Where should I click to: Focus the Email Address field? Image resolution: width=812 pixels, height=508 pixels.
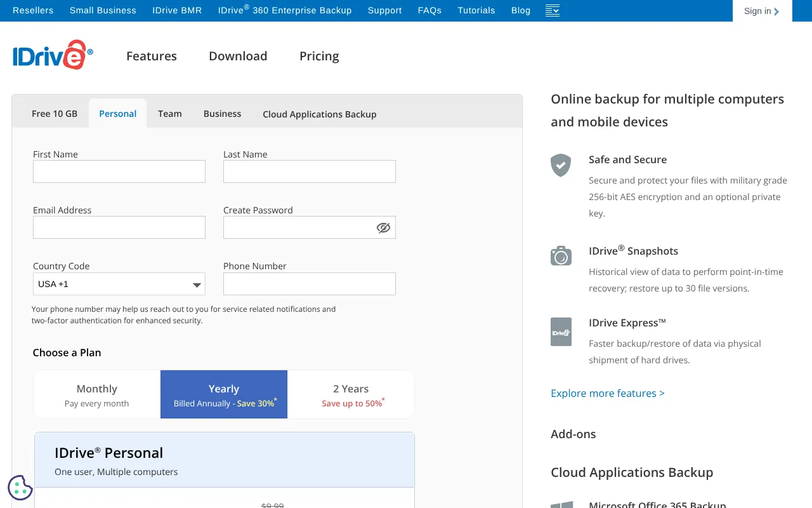pyautogui.click(x=119, y=227)
